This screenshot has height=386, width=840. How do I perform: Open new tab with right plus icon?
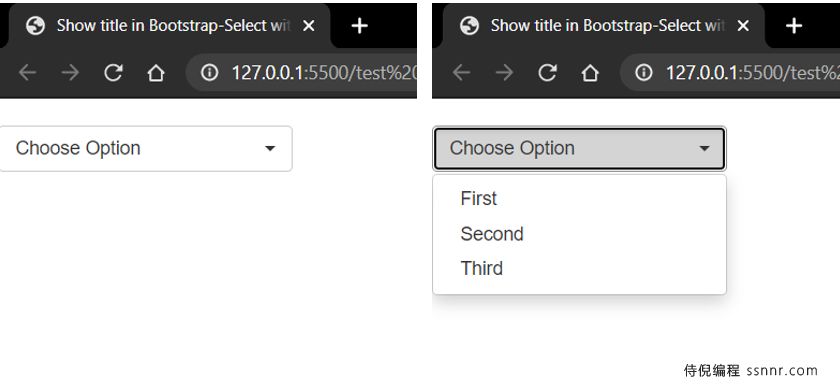click(x=793, y=25)
